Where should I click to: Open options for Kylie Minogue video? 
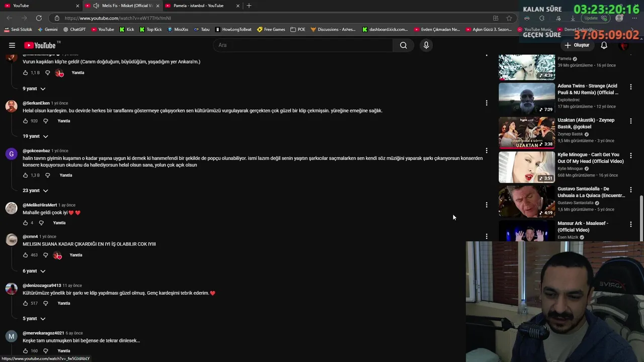point(631,155)
